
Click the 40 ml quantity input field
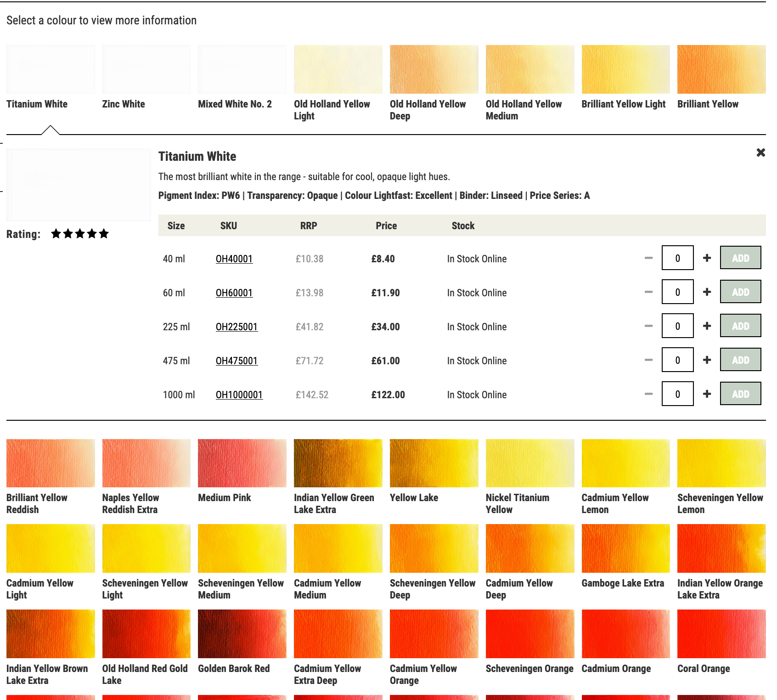pyautogui.click(x=677, y=258)
